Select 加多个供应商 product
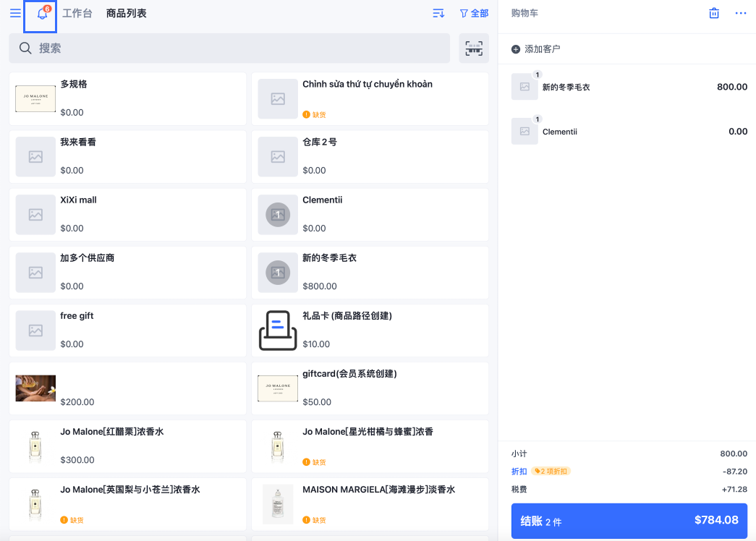Screen dimensions: 756x541 pyautogui.click(x=128, y=273)
